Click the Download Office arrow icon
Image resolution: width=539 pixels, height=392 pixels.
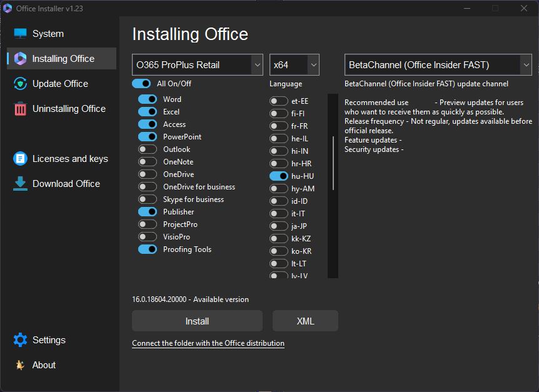coord(20,183)
